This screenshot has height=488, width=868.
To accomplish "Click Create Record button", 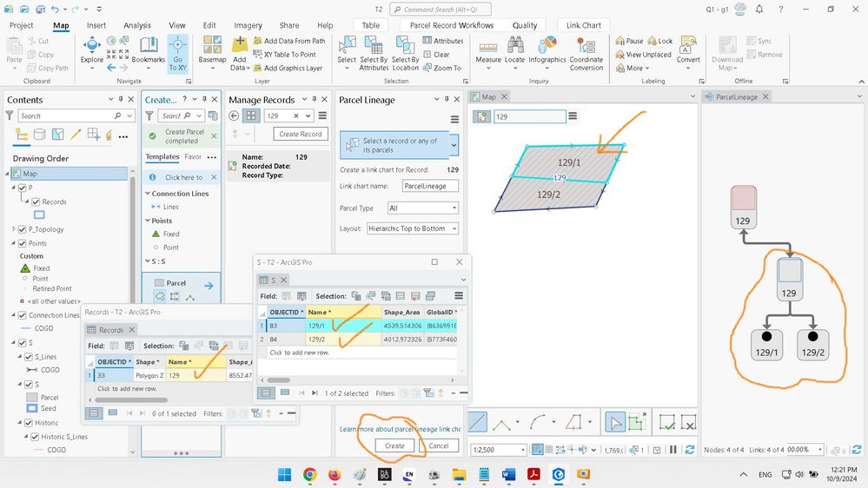I will tap(301, 134).
